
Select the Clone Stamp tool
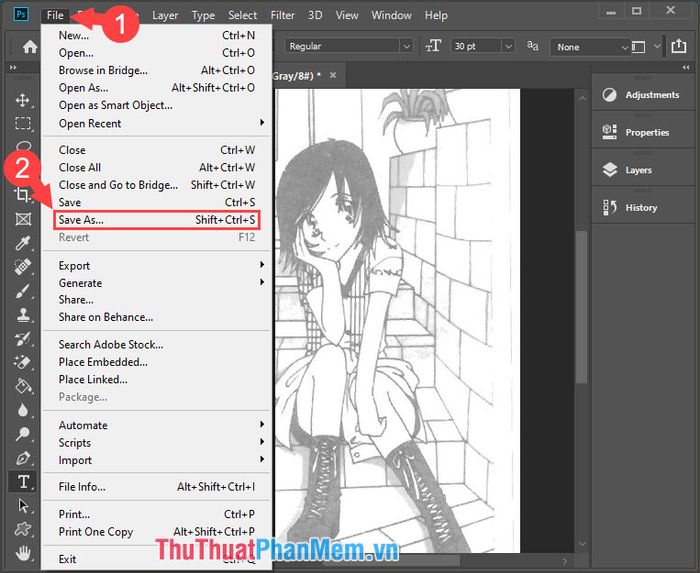pyautogui.click(x=23, y=315)
